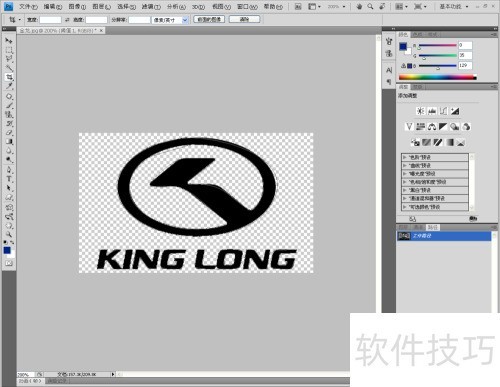Select the History Brush tool
The width and height of the screenshot is (500, 387).
click(x=9, y=124)
